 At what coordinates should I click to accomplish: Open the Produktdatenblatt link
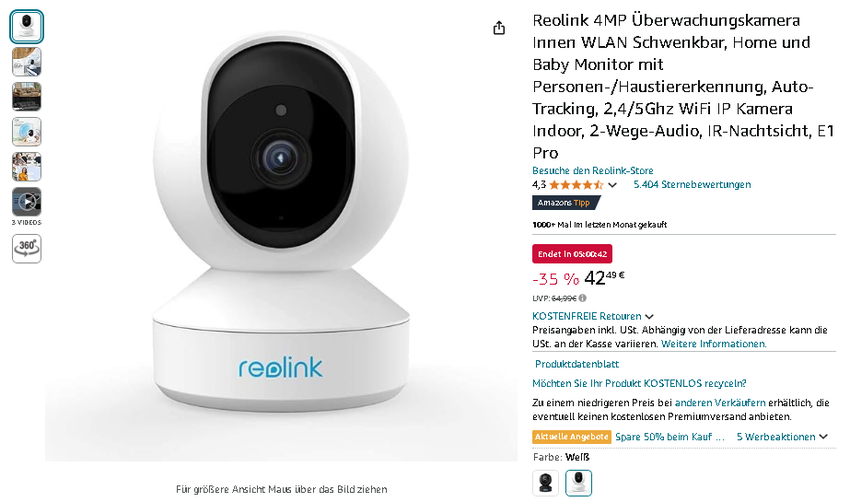tap(577, 364)
